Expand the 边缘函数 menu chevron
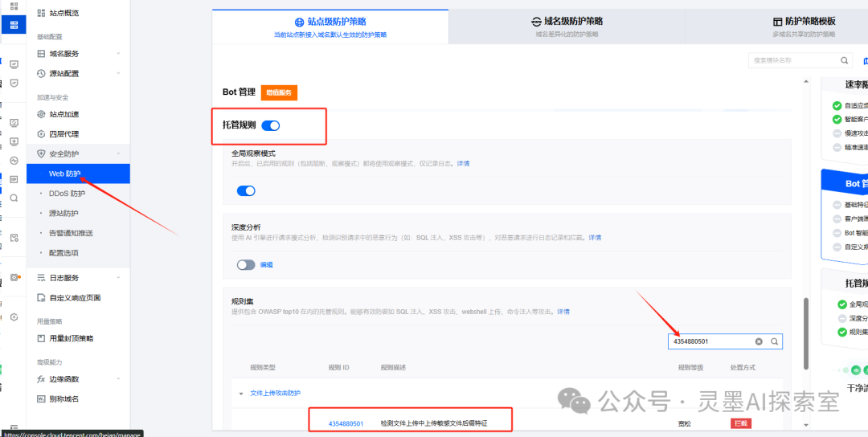Viewport: 868px width, 437px height. (x=118, y=379)
